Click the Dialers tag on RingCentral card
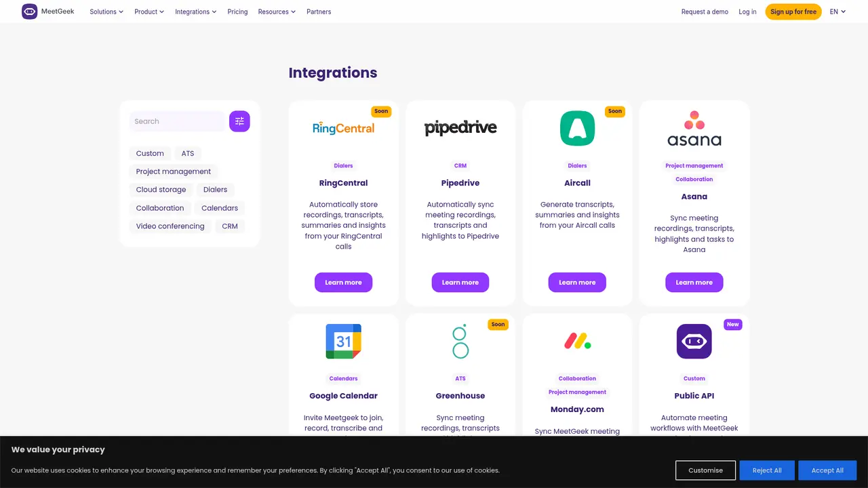 click(343, 165)
